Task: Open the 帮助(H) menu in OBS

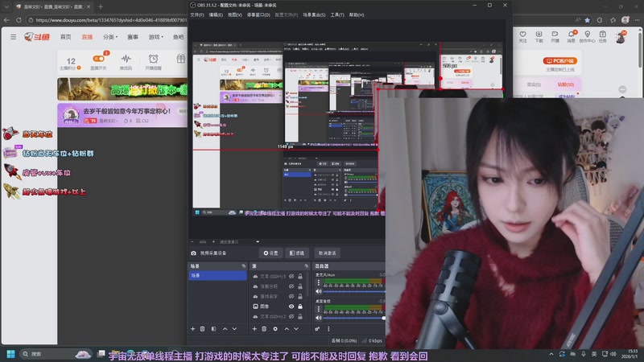Action: pyautogui.click(x=357, y=14)
